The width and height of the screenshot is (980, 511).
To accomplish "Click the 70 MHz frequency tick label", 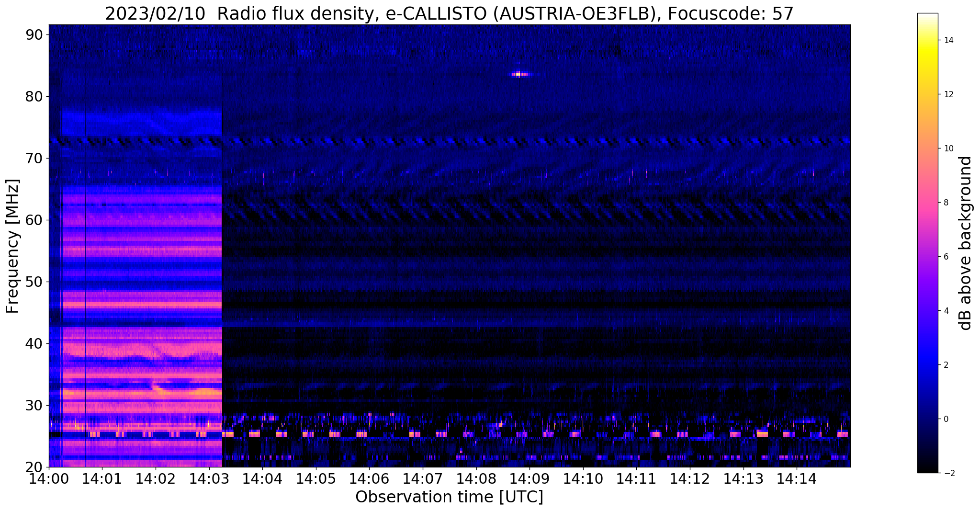I will coord(34,158).
